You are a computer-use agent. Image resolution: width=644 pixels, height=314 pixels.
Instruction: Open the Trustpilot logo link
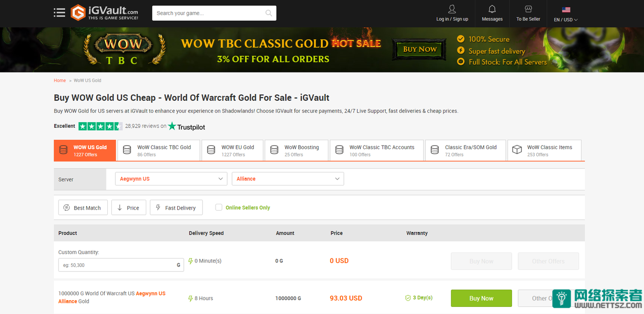tap(186, 127)
